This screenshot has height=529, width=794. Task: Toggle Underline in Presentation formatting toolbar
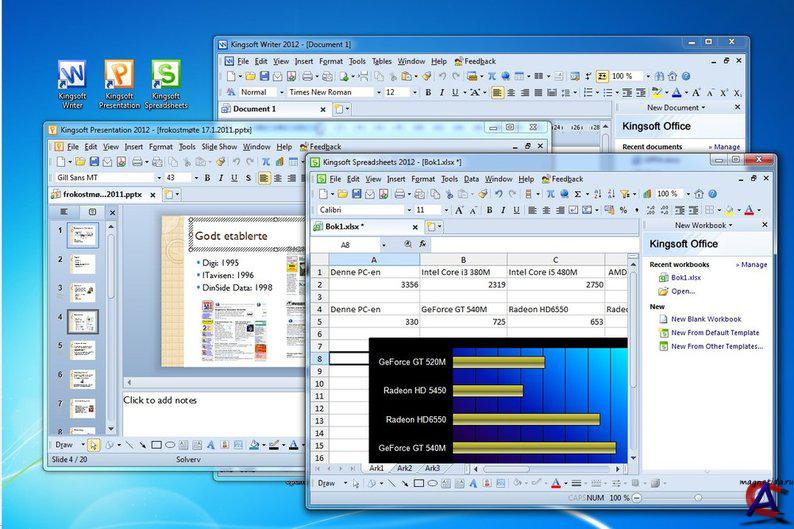(234, 178)
